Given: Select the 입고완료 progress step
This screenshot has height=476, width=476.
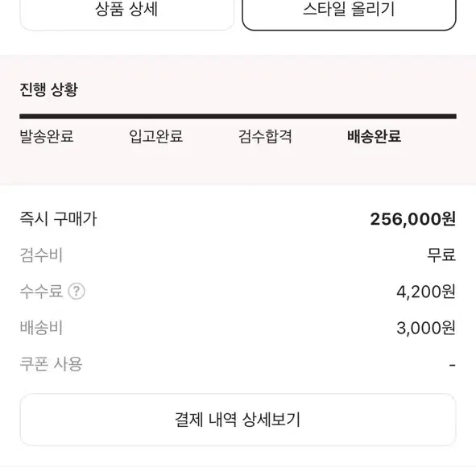Looking at the screenshot, I should tap(155, 136).
